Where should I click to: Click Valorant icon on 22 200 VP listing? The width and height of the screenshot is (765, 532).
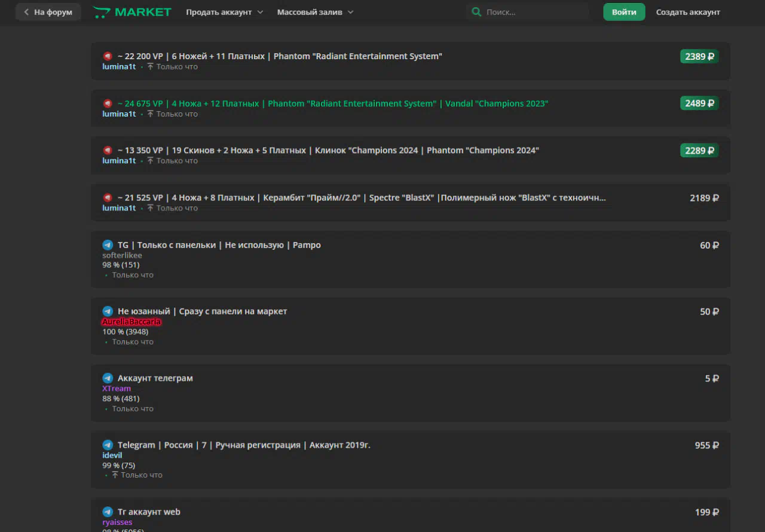point(108,56)
